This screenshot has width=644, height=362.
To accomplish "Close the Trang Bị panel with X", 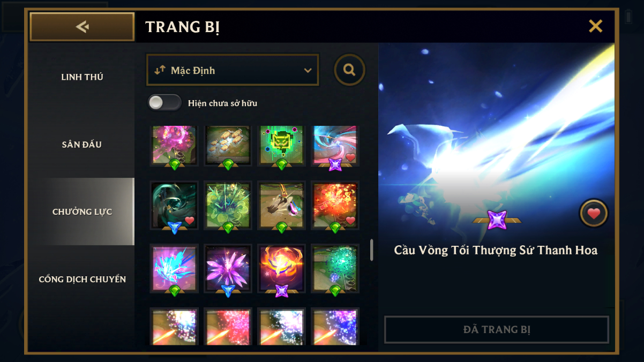I will [x=595, y=26].
